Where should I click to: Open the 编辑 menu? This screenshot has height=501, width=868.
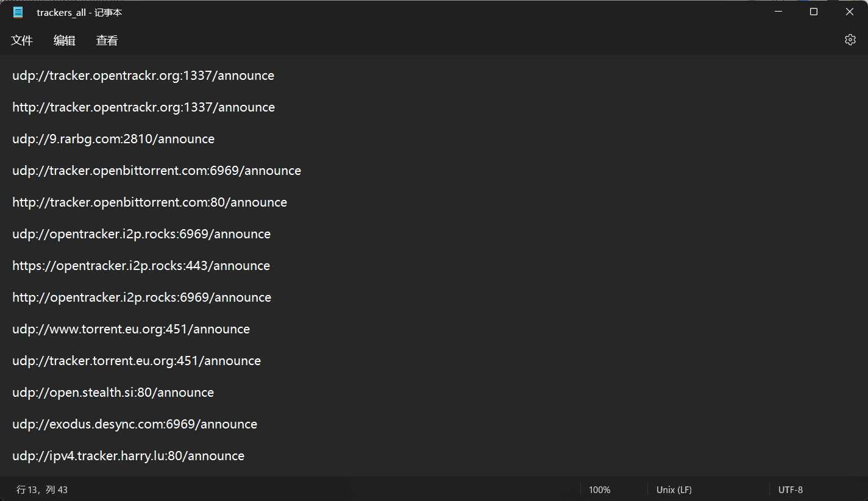(65, 41)
